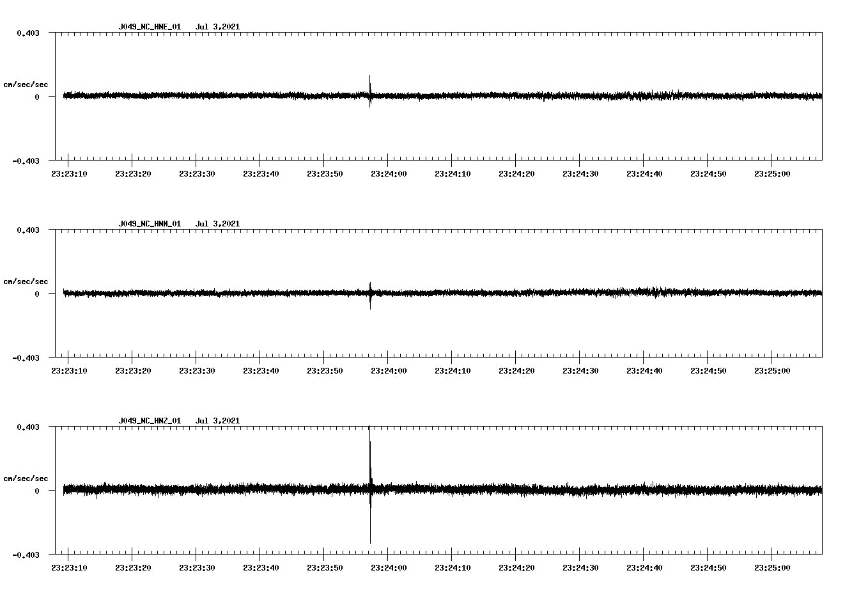Click the large spike in the HNZ trace
This screenshot has width=868, height=591.
370,484
